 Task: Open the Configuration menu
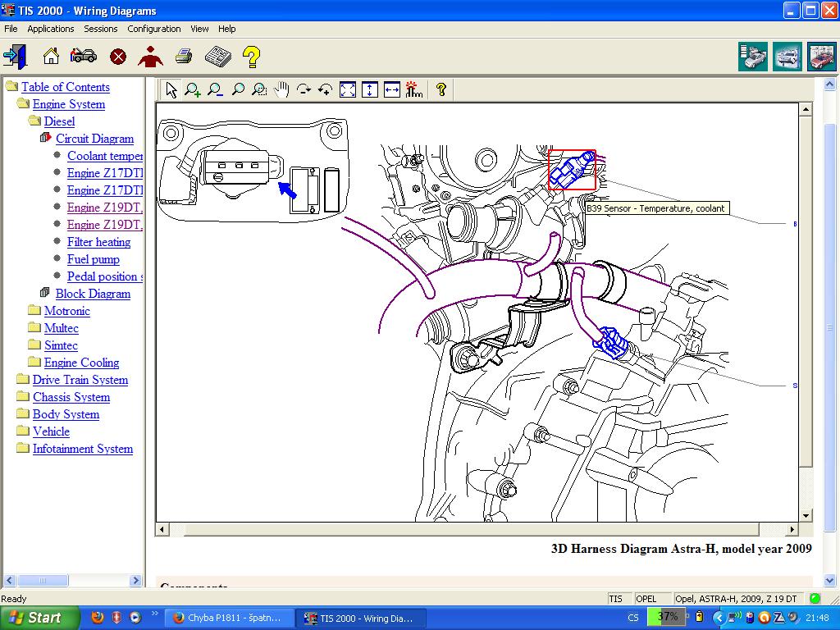coord(153,29)
